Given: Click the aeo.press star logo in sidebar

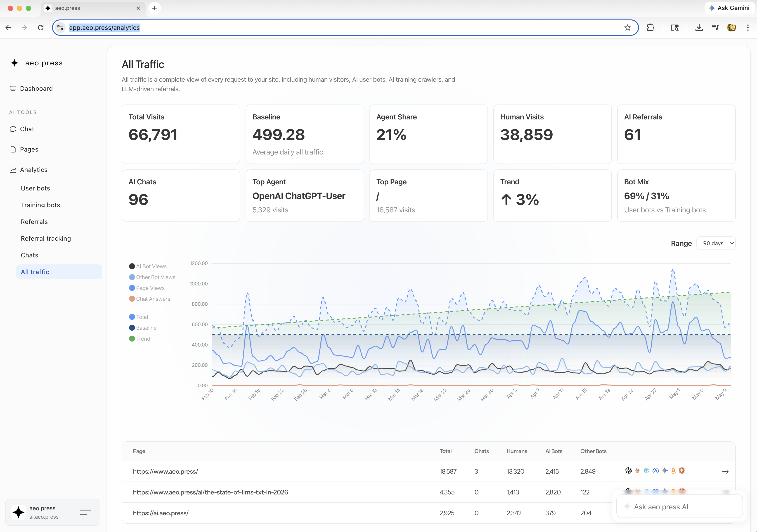Looking at the screenshot, I should pyautogui.click(x=14, y=63).
